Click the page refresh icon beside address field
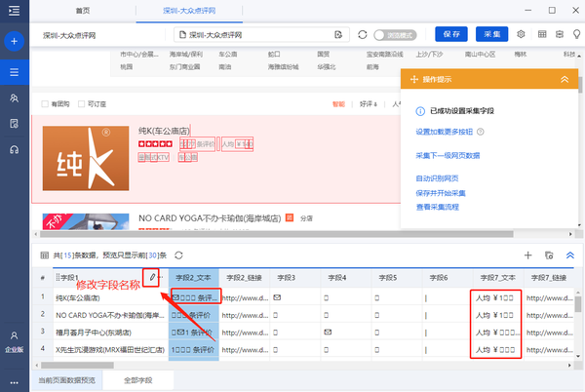This screenshot has height=392, width=585. [x=363, y=35]
